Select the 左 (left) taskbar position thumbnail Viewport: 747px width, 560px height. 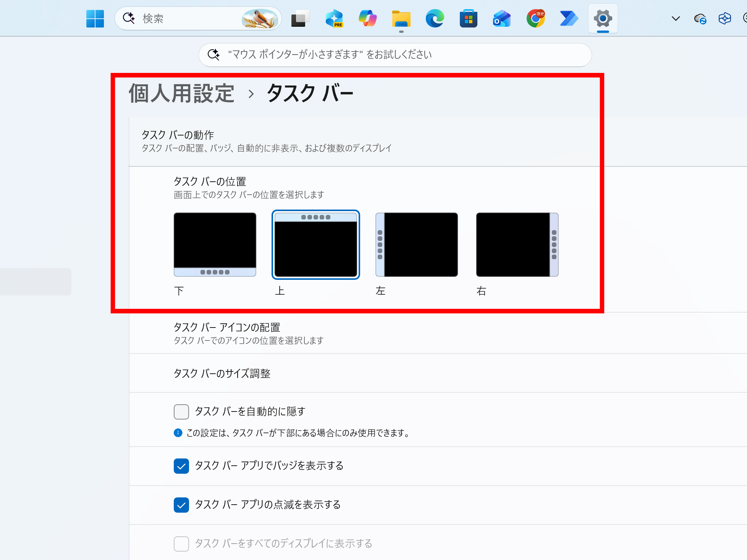[x=417, y=245]
